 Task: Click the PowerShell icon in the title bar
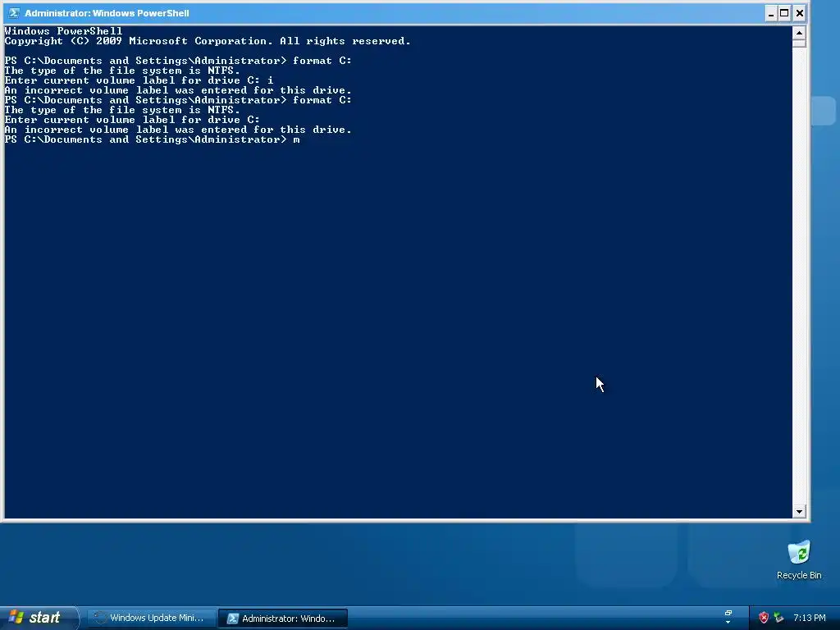(14, 13)
